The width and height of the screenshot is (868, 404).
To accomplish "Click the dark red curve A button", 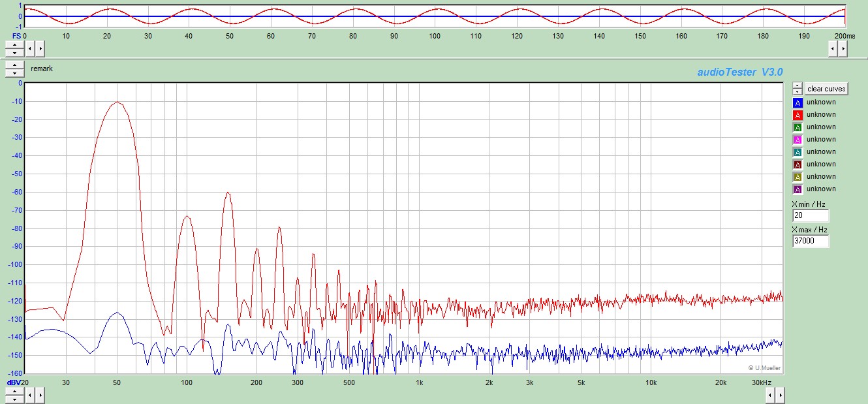I will click(798, 164).
